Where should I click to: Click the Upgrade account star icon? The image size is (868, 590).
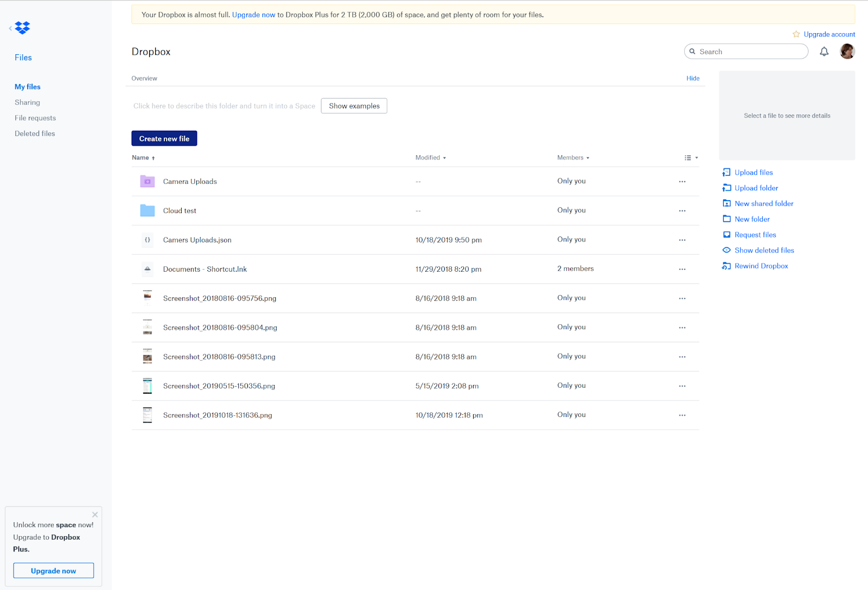click(796, 34)
